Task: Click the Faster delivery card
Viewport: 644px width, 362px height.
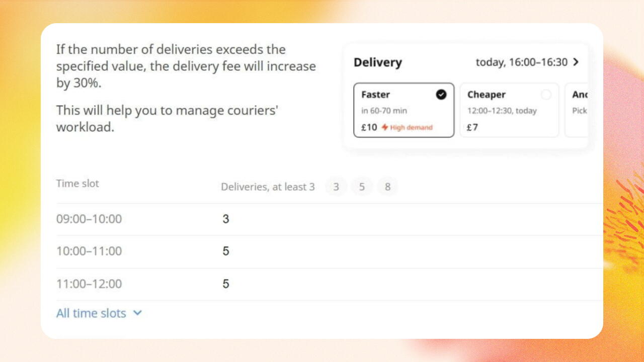Action: pos(404,110)
